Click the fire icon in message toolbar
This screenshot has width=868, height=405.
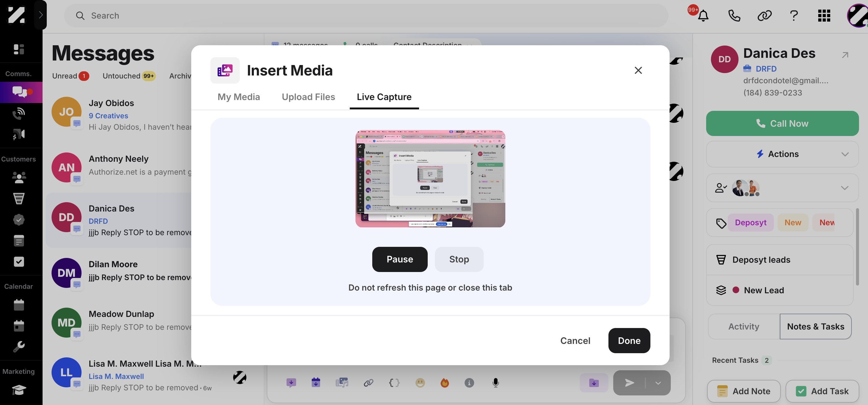444,383
